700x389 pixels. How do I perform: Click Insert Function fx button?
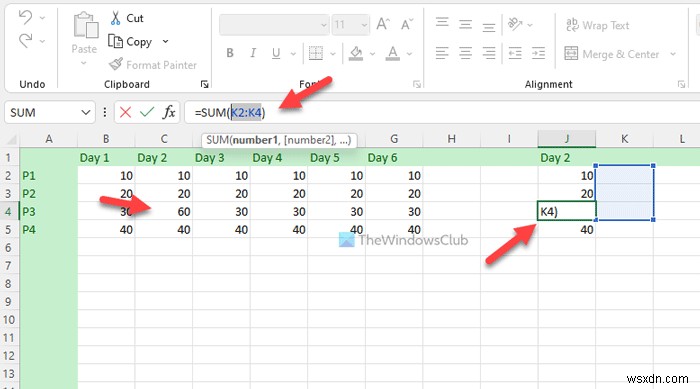tap(169, 112)
